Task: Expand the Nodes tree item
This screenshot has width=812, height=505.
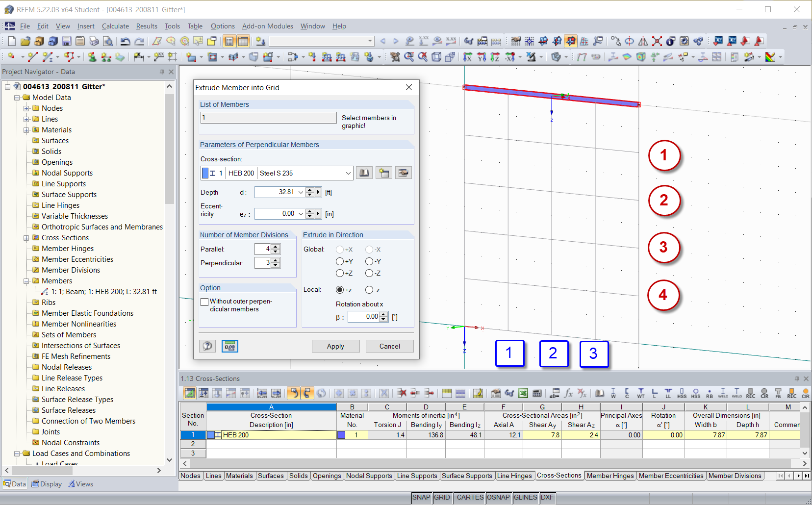Action: pyautogui.click(x=27, y=108)
